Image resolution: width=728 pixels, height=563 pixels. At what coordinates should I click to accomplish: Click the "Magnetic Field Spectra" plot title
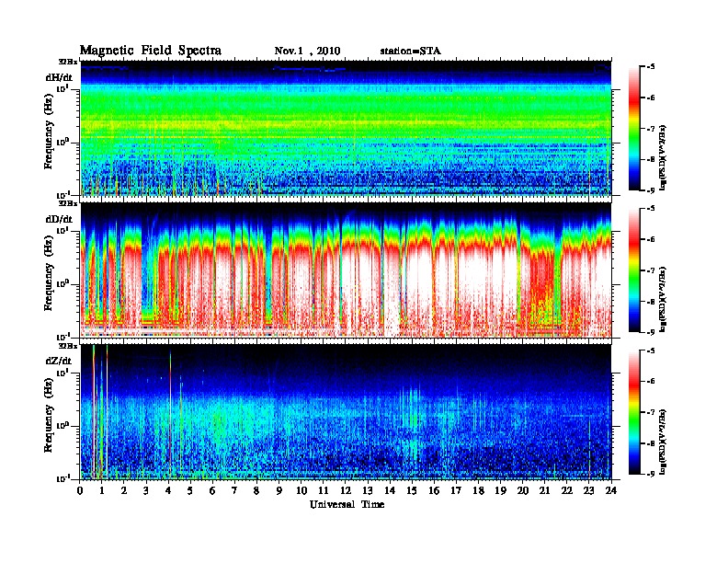coord(151,51)
